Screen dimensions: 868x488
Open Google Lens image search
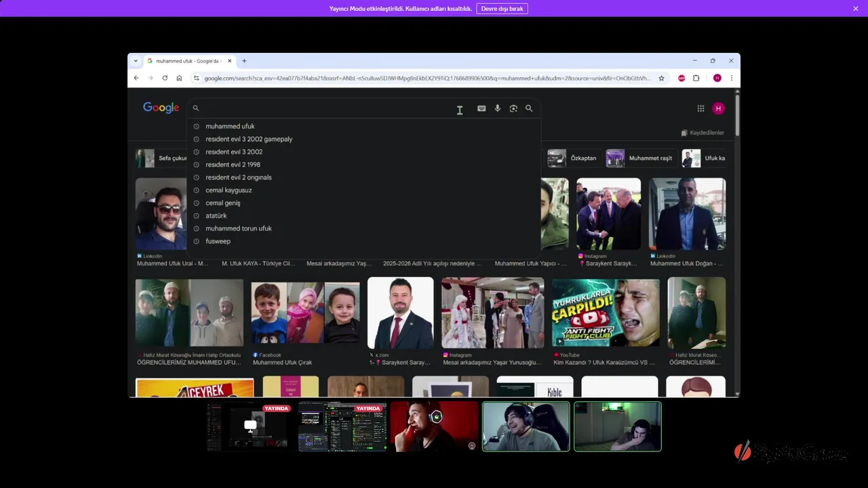pyautogui.click(x=513, y=108)
